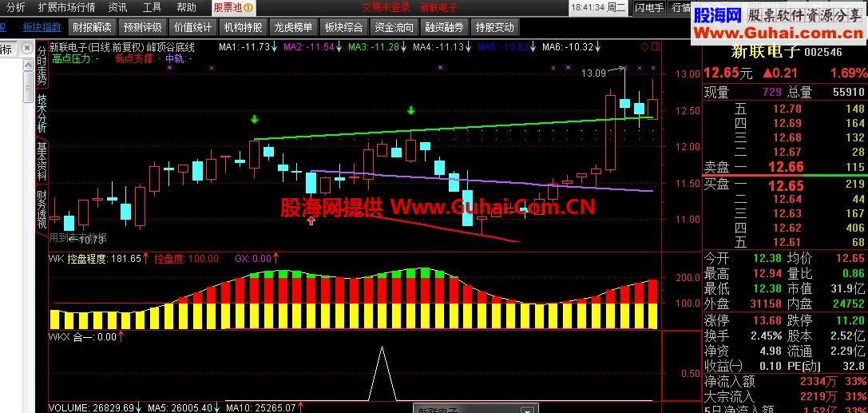
Task: Click the 机构持股 button
Action: [243, 26]
